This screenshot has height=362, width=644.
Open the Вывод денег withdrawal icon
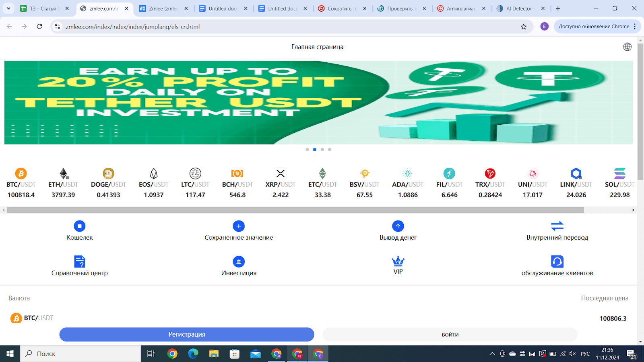[x=398, y=226]
